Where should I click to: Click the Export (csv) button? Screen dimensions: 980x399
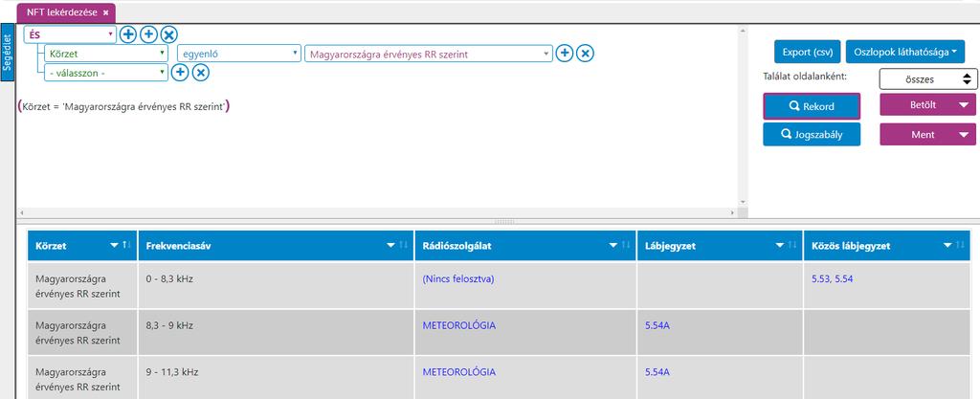807,52
